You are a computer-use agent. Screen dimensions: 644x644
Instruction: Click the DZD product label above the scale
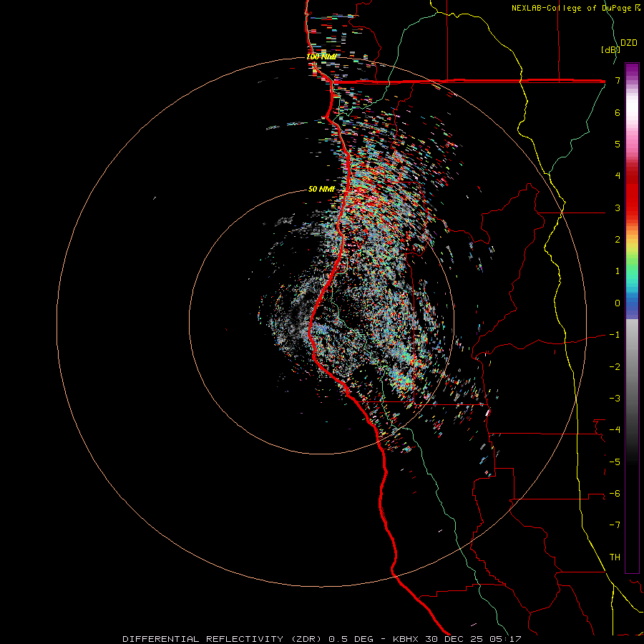pos(629,43)
